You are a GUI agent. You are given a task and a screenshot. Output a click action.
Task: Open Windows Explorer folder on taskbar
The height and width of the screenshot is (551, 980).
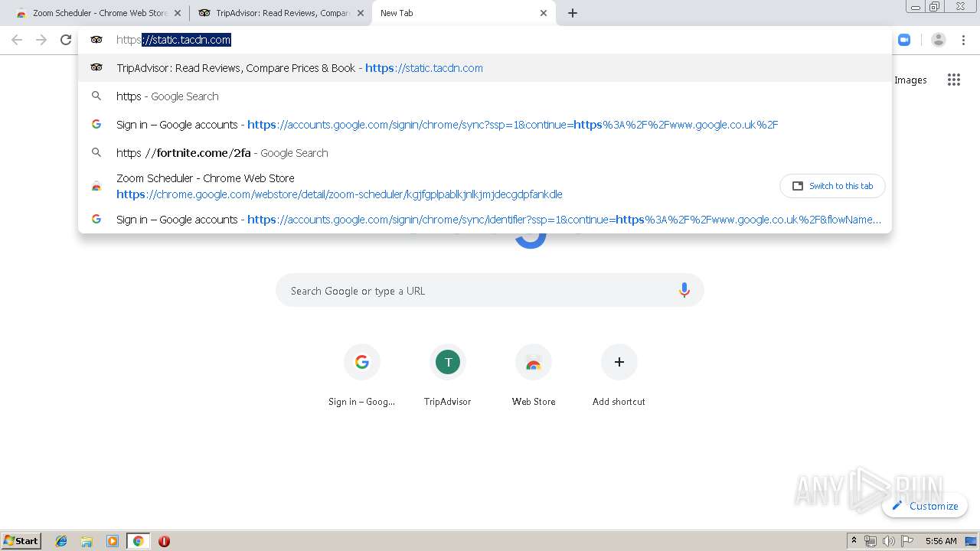87,541
